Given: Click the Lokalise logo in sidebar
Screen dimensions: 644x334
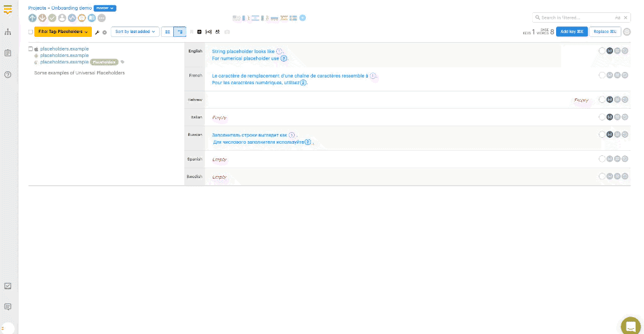Looking at the screenshot, I should tap(7, 9).
